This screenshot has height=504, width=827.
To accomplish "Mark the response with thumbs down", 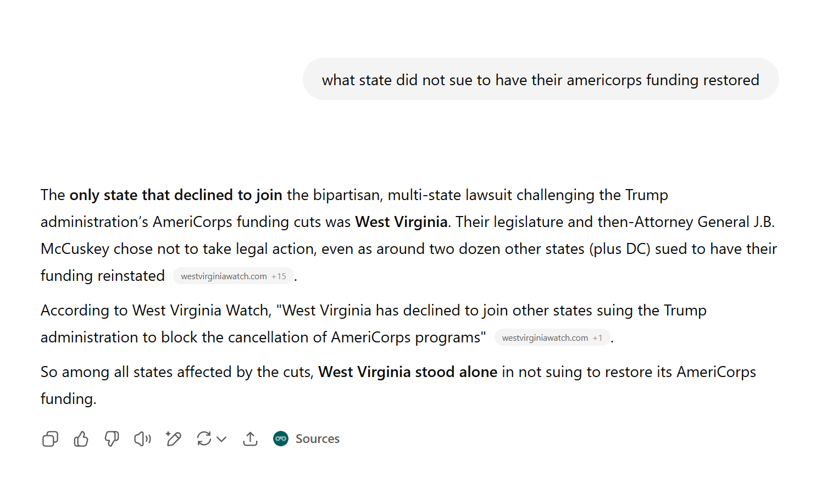I will point(112,439).
